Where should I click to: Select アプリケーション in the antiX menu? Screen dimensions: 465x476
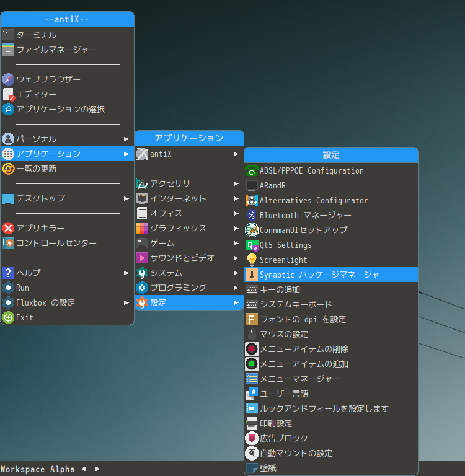tap(67, 154)
